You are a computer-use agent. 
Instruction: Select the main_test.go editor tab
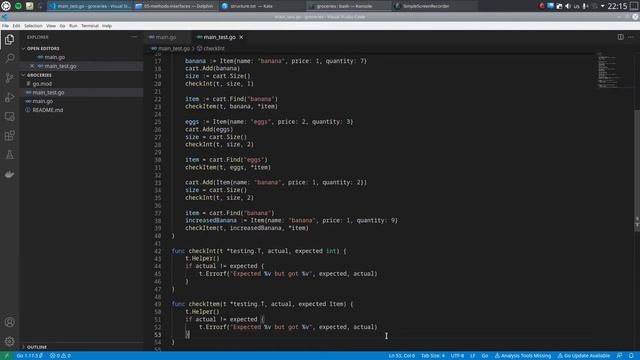click(x=220, y=37)
